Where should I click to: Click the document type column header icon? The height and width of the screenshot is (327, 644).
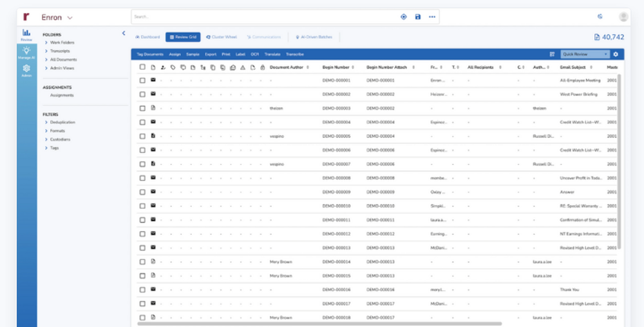click(153, 67)
